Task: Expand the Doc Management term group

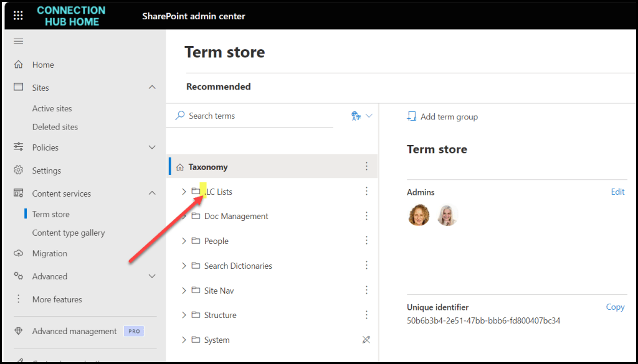Action: 184,216
